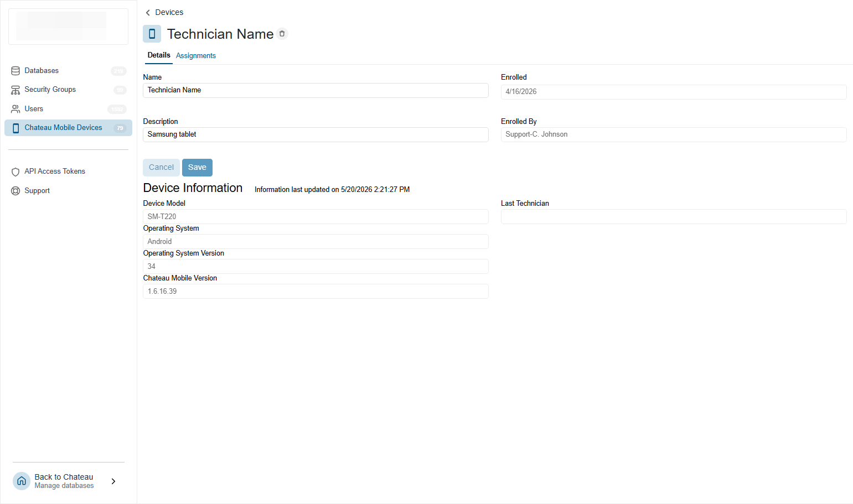
Task: Click the Databases icon in sidebar
Action: tap(15, 71)
